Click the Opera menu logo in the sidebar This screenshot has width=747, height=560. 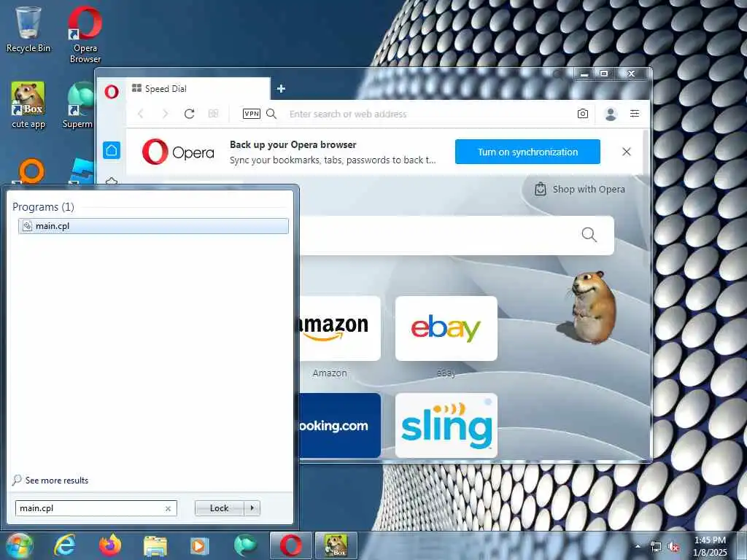click(112, 91)
